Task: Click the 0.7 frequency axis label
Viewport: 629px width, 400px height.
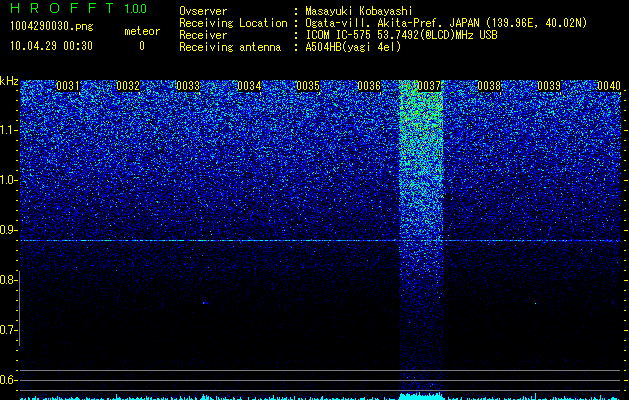Action: tap(7, 330)
